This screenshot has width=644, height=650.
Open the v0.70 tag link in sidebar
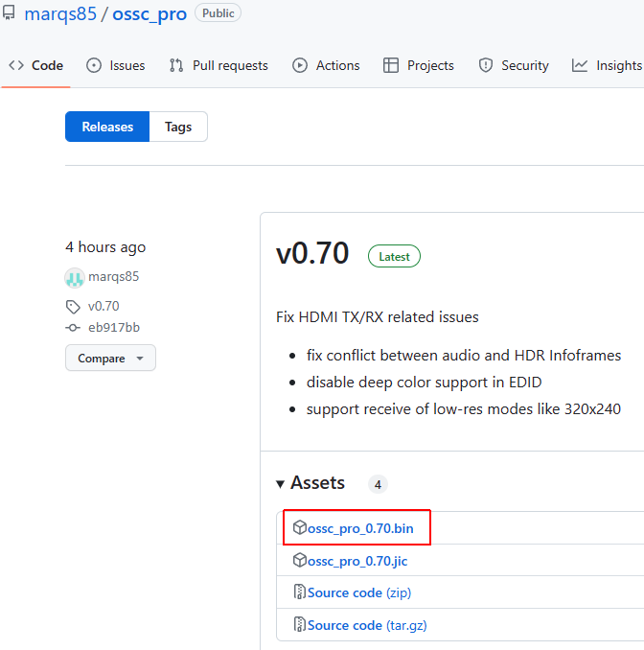click(103, 306)
